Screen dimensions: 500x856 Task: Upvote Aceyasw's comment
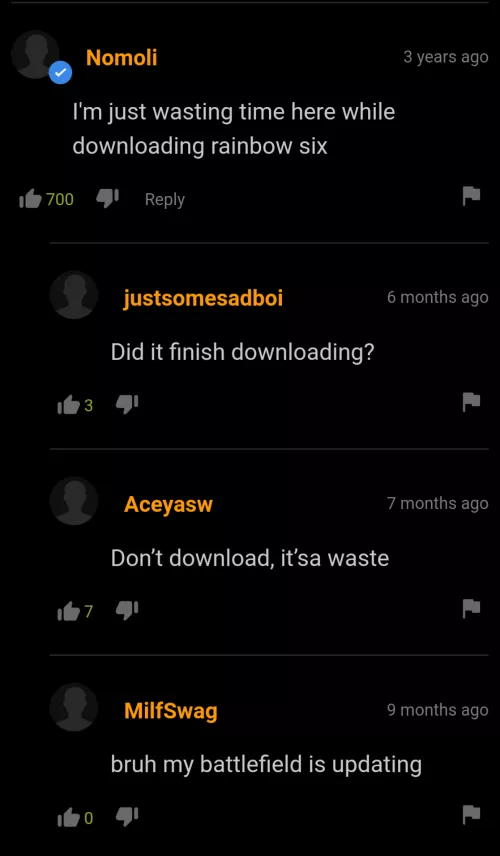(x=69, y=612)
